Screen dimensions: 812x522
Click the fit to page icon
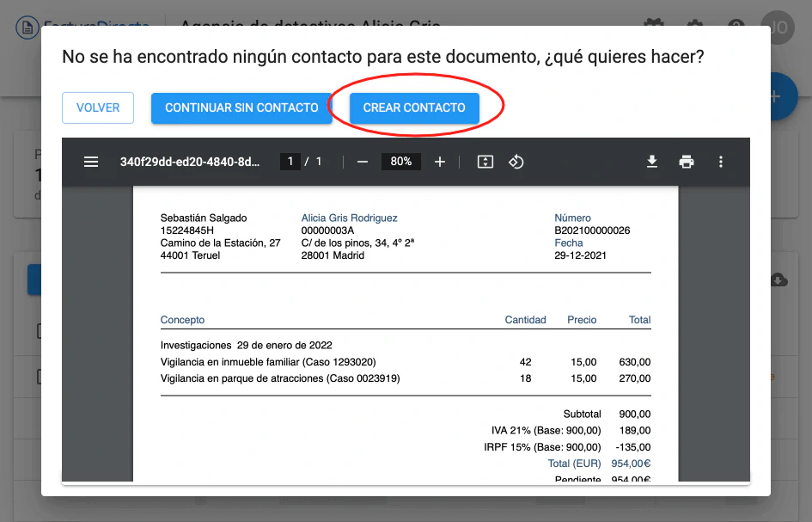(x=485, y=162)
